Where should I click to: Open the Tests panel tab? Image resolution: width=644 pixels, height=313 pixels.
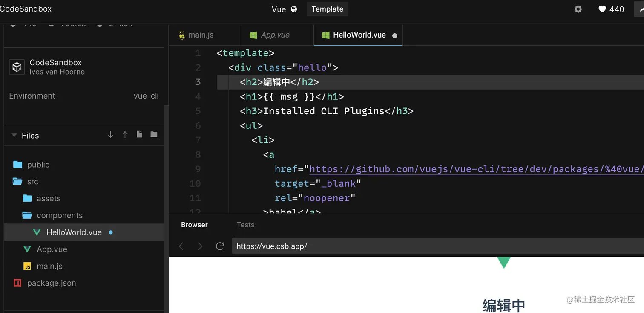[x=245, y=225]
